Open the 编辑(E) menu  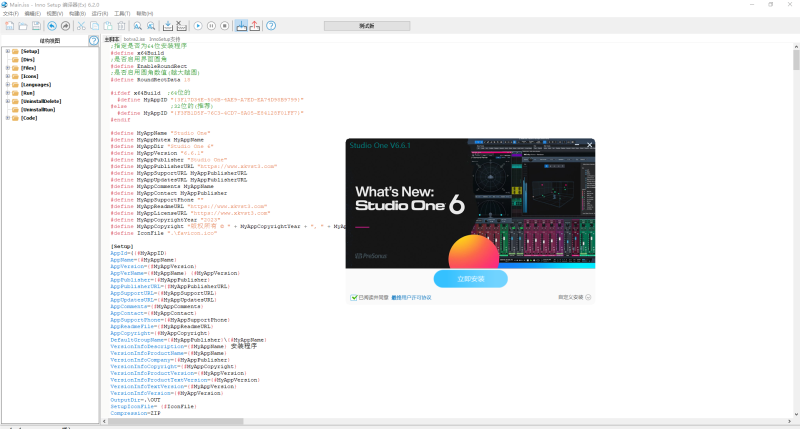[33, 14]
